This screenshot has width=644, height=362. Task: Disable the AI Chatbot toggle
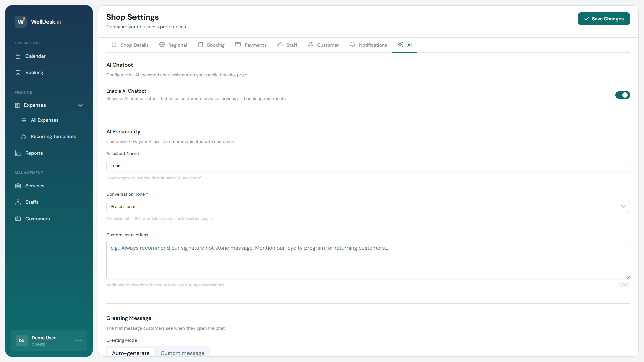623,95
